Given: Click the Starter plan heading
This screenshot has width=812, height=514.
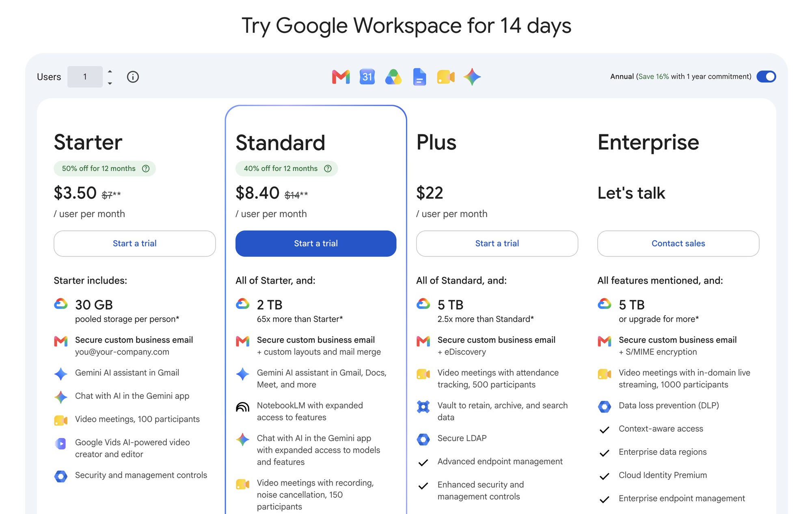Looking at the screenshot, I should point(88,142).
